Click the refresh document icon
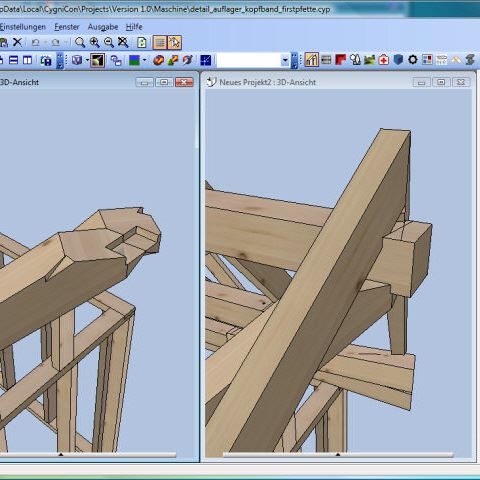The image size is (480, 480). 142,42
